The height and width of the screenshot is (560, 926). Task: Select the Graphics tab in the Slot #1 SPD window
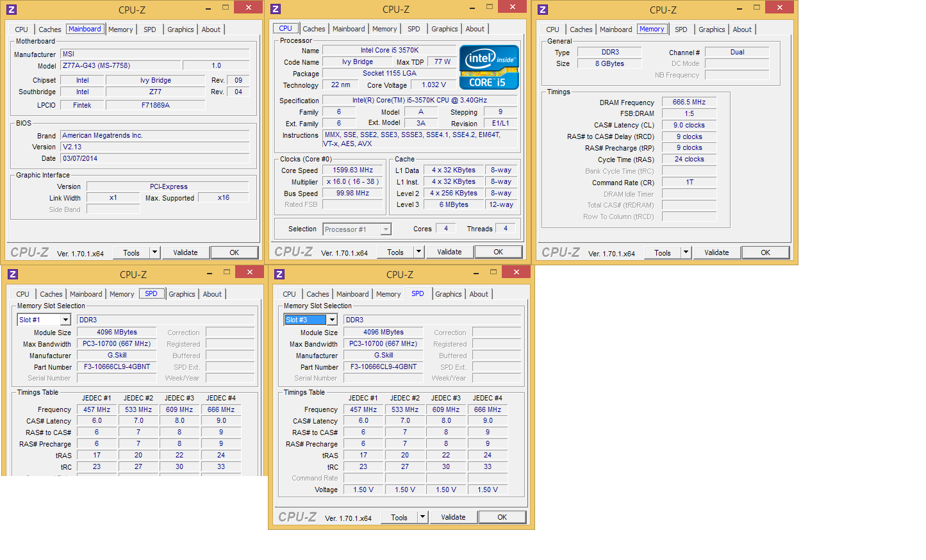182,294
